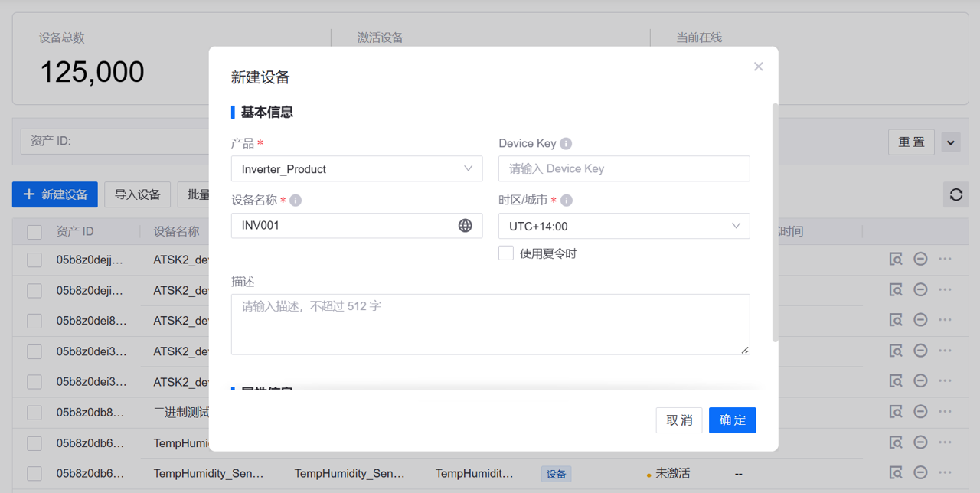Click the info icon next to Device Key
This screenshot has height=493, width=980.
pyautogui.click(x=566, y=144)
